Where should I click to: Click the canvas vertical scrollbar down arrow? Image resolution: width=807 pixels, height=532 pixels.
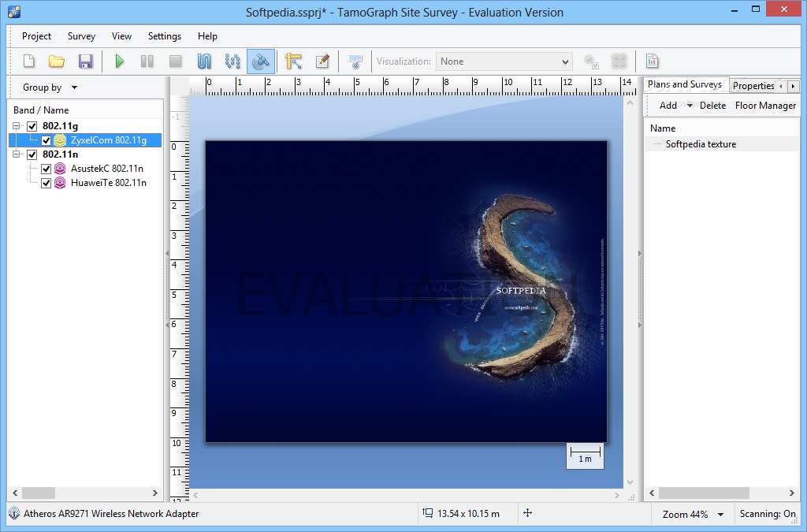[x=630, y=482]
